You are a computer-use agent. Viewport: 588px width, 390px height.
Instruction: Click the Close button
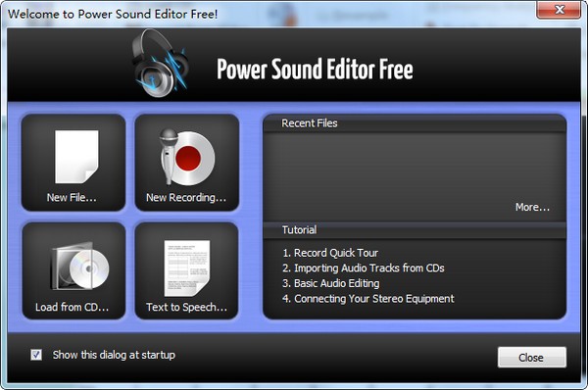(532, 358)
